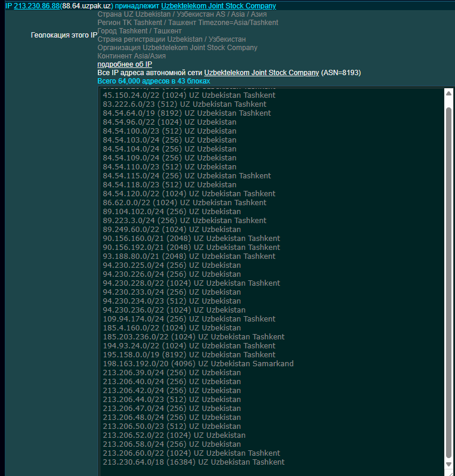This screenshot has width=455, height=476.
Task: Select row 84.54.110.0/23
Action: 169,166
